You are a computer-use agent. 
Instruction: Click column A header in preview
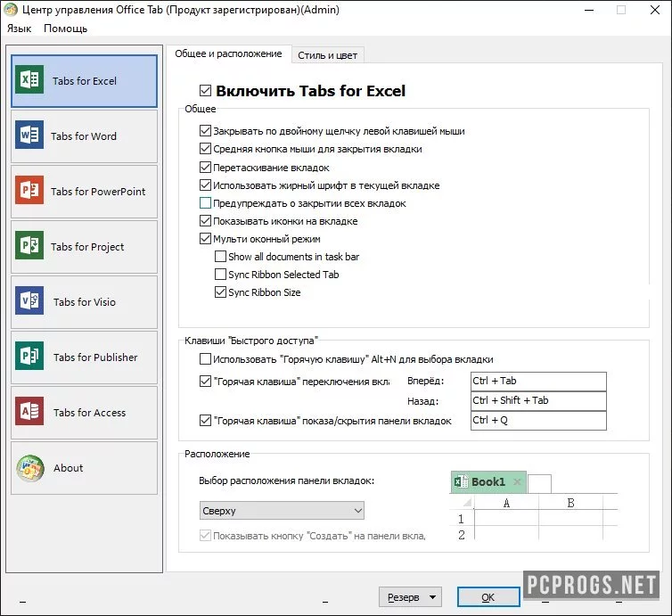point(506,503)
